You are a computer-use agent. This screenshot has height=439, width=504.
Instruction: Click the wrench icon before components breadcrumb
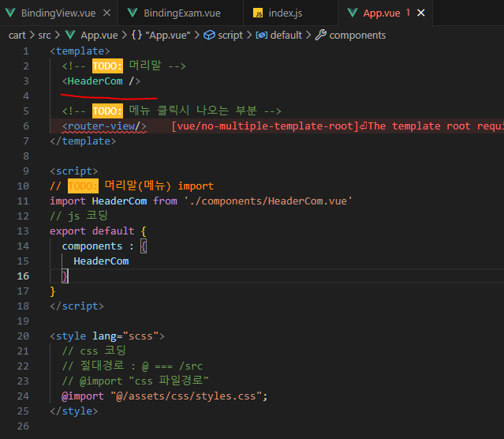click(321, 35)
